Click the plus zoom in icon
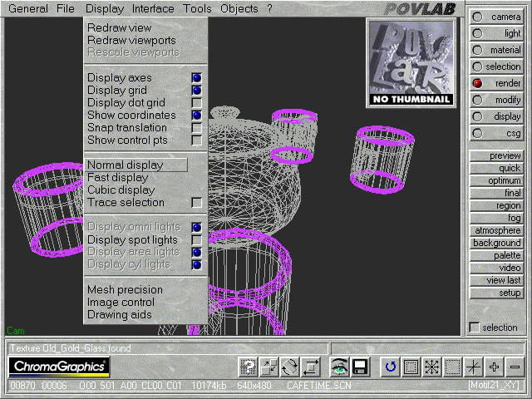Image resolution: width=532 pixels, height=399 pixels. pos(494,367)
